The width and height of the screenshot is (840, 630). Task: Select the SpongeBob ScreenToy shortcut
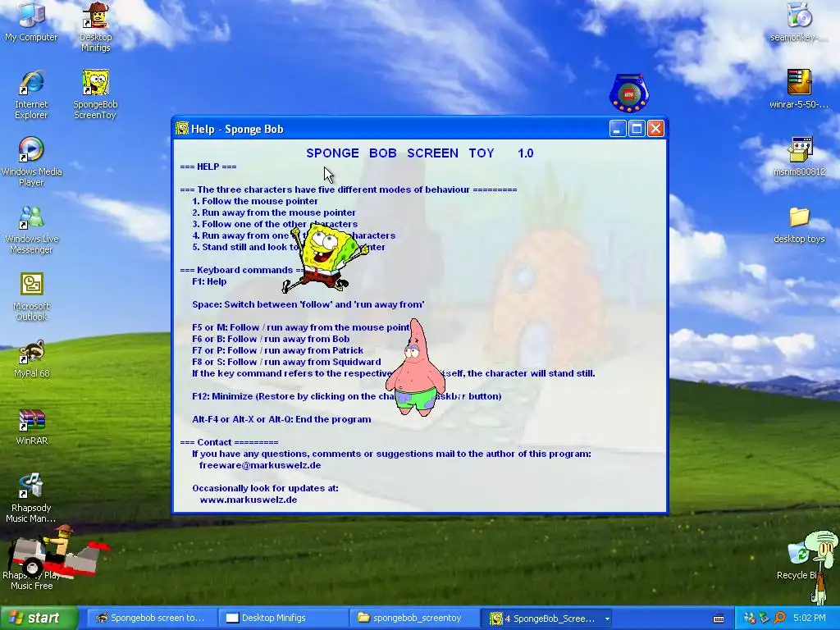tap(95, 94)
